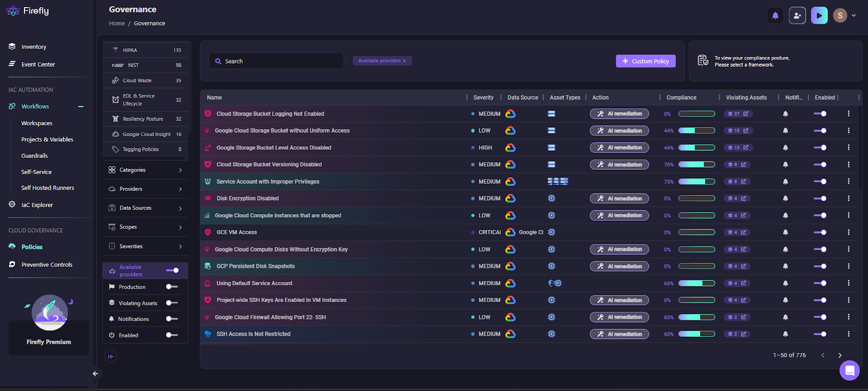Click Google Cloud icon for Disk Encryption Disabled

coord(510,198)
